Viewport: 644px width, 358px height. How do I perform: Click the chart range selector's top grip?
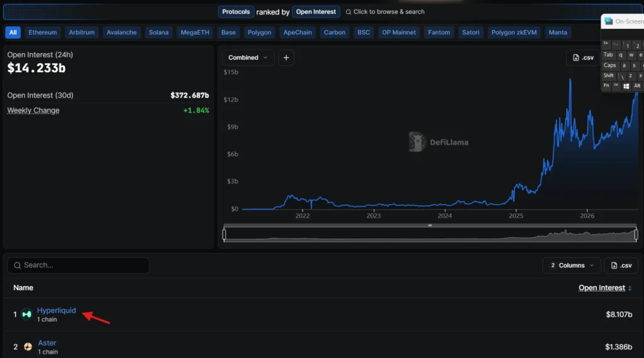[430, 225]
